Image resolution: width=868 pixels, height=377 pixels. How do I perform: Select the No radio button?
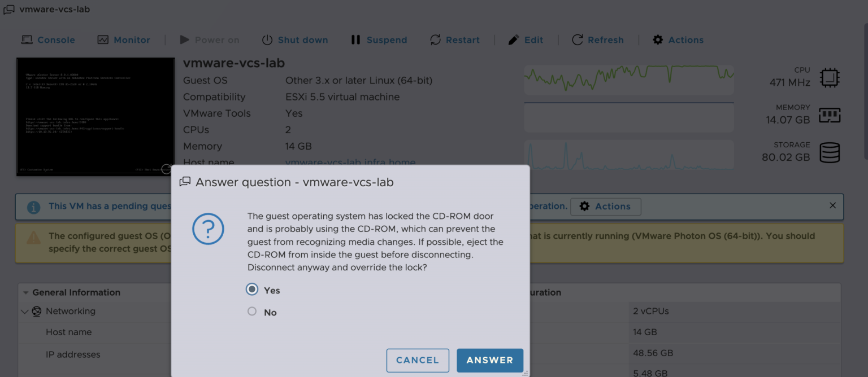pos(251,311)
